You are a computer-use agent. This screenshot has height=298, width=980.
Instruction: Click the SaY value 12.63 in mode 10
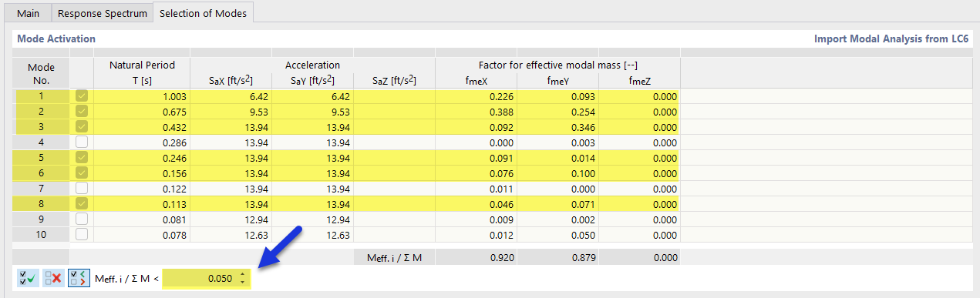click(x=313, y=234)
